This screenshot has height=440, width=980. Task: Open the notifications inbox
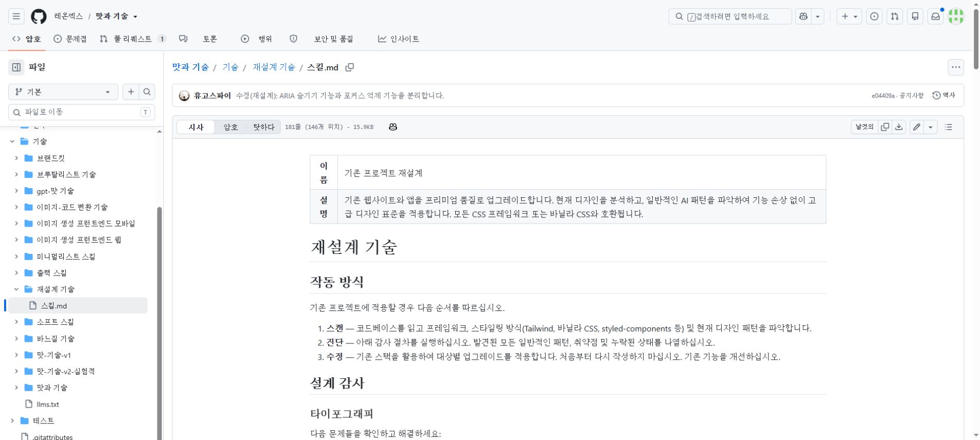pos(936,16)
